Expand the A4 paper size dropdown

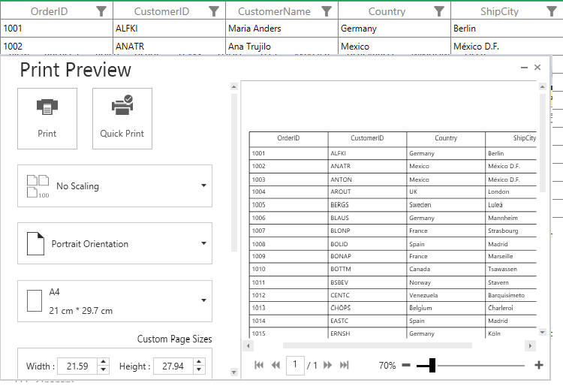tap(115, 301)
